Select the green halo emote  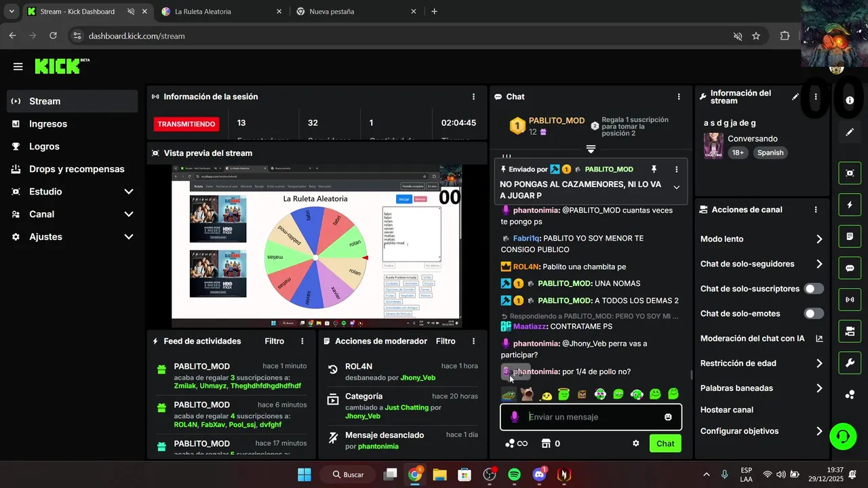pos(564,394)
